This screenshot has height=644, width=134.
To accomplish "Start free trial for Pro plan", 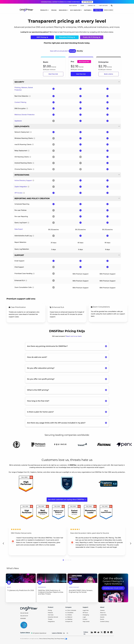I will 81,74.
